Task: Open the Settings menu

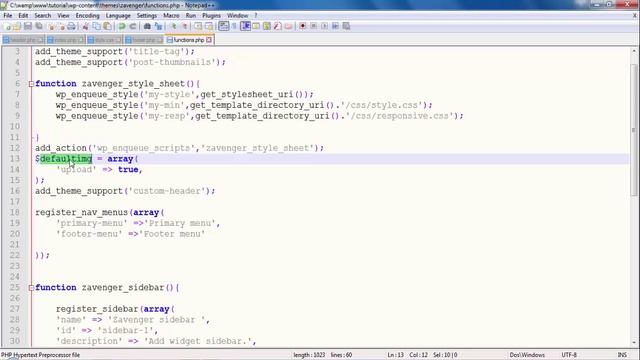Action: pyautogui.click(x=147, y=16)
